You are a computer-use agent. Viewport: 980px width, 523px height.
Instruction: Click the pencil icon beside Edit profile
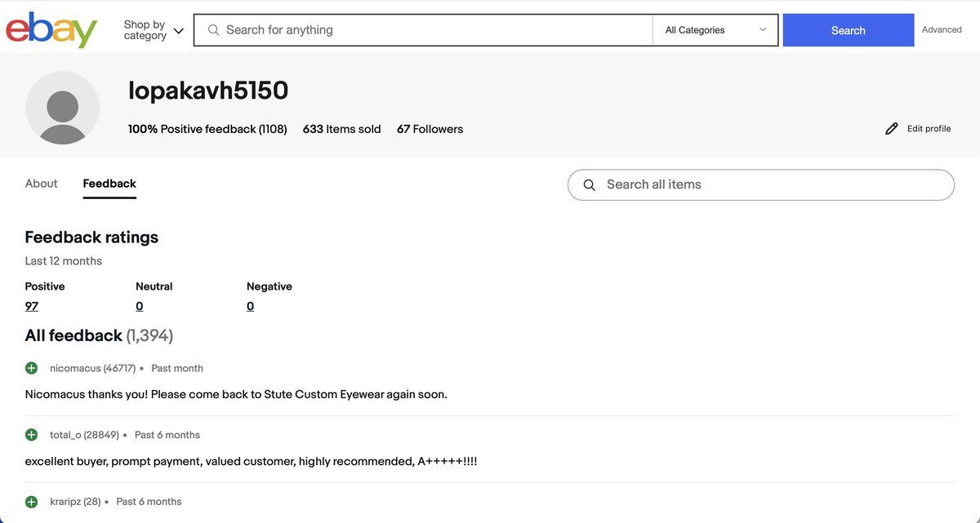(891, 129)
